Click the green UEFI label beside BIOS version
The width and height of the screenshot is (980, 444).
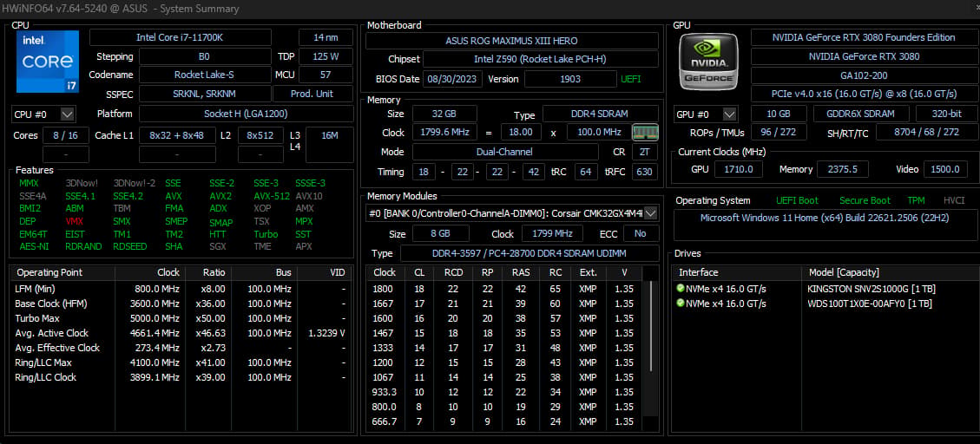[631, 79]
